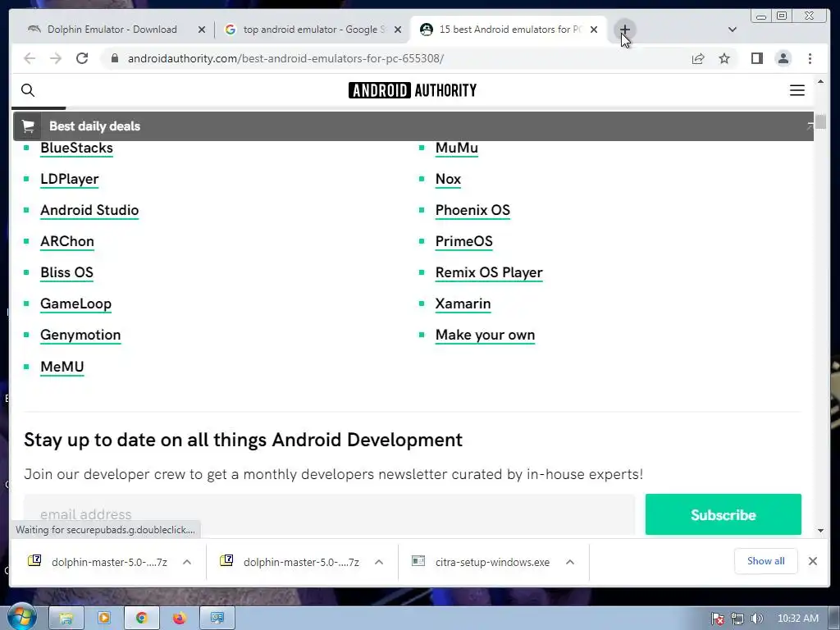
Task: Click the Android Authority logo
Action: (x=413, y=90)
